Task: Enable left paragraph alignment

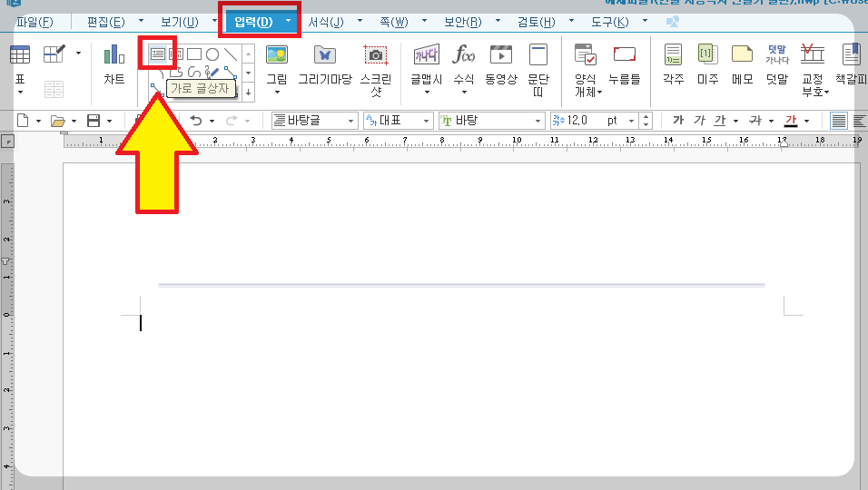Action: (x=859, y=121)
